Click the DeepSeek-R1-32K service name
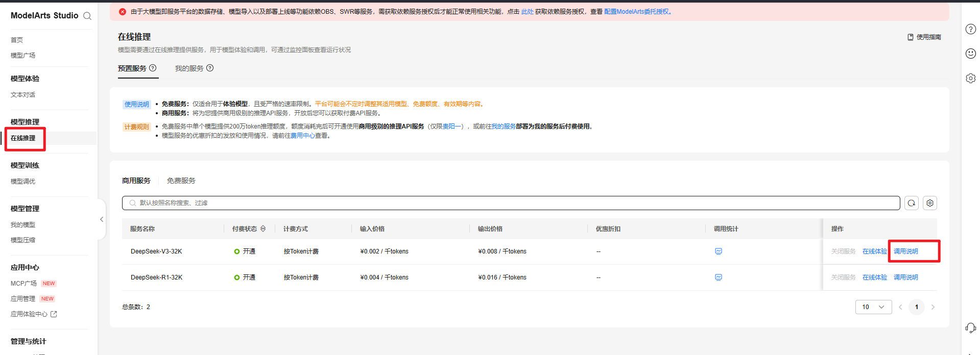Screen dimensions: 980x355 pyautogui.click(x=156, y=277)
